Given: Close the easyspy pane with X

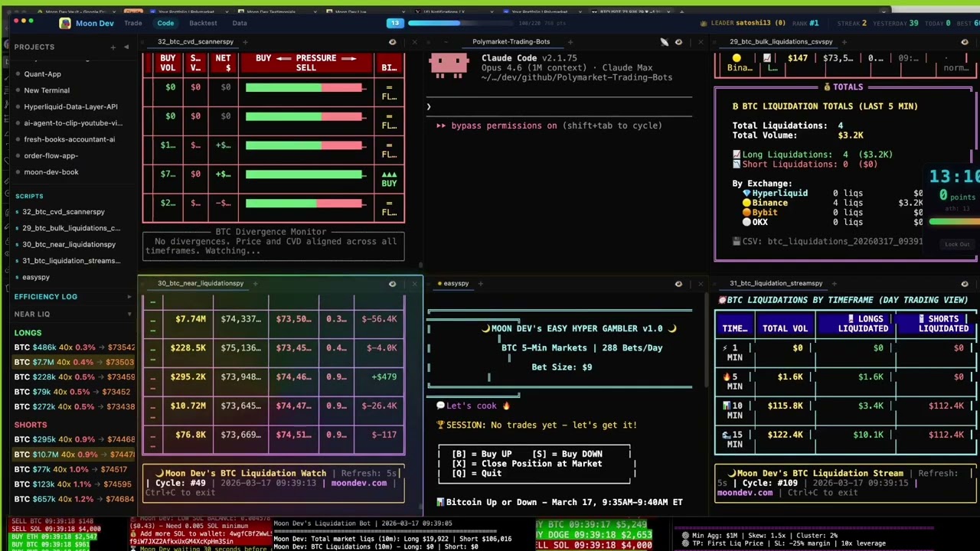Looking at the screenshot, I should pos(700,283).
